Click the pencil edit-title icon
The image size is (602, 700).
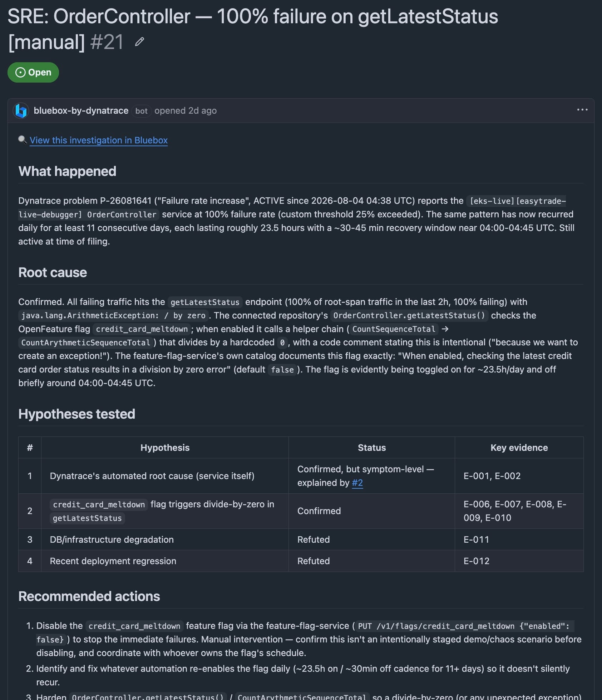pyautogui.click(x=139, y=42)
